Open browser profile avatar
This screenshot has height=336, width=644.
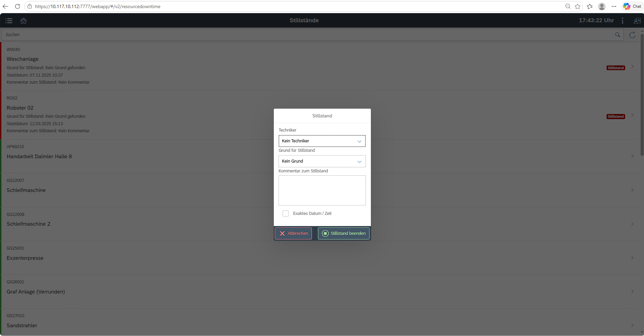click(x=602, y=6)
